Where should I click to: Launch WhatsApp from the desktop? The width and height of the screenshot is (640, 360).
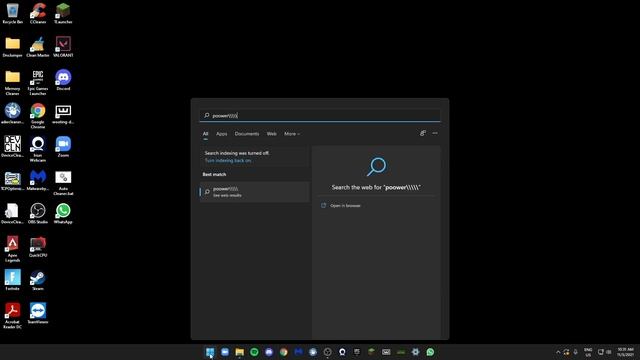coord(63,213)
